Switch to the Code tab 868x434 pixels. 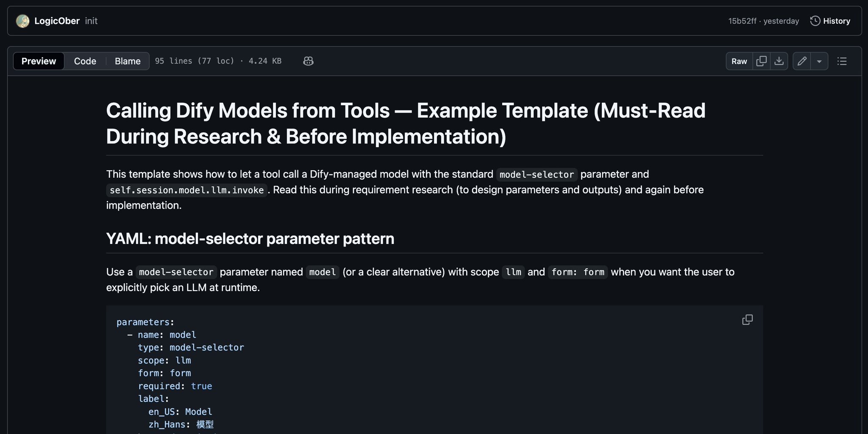(85, 61)
